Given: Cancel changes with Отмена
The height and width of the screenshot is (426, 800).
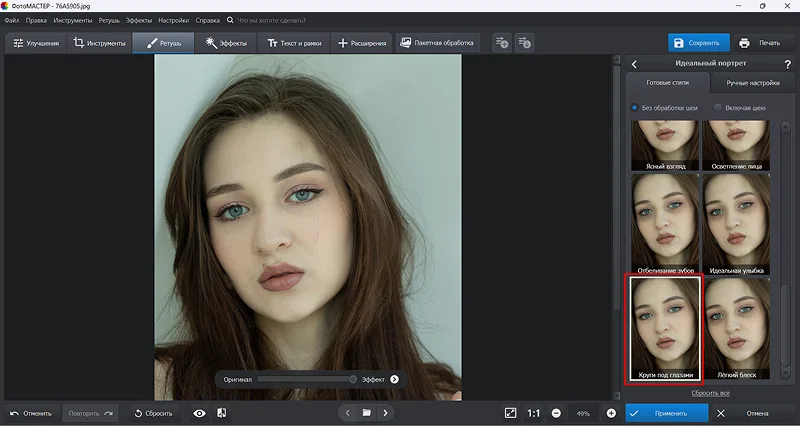Looking at the screenshot, I should [752, 413].
